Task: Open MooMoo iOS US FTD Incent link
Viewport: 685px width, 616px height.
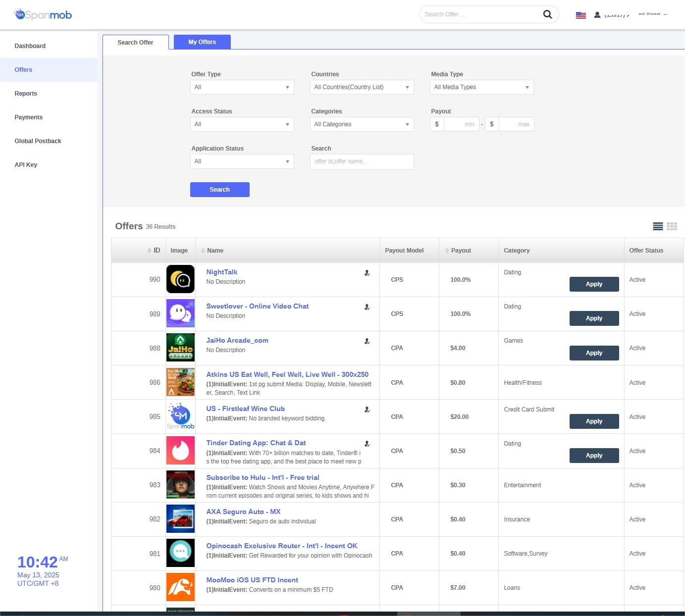Action: (x=252, y=580)
